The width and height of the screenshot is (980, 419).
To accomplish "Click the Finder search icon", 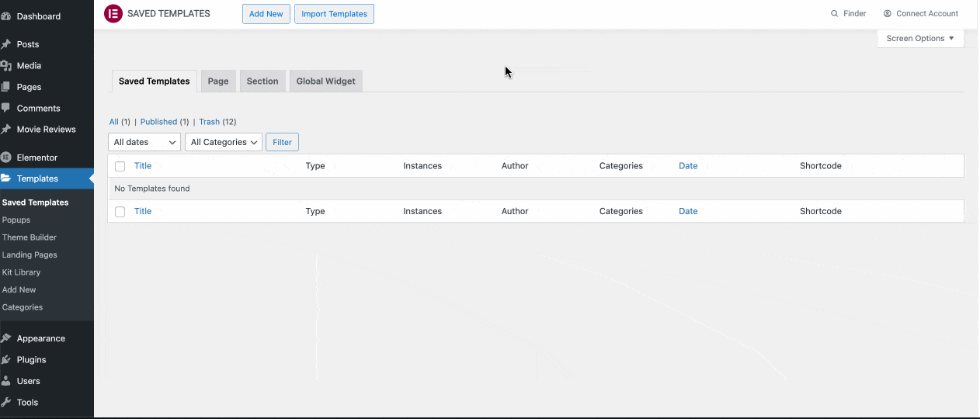I will (x=835, y=14).
